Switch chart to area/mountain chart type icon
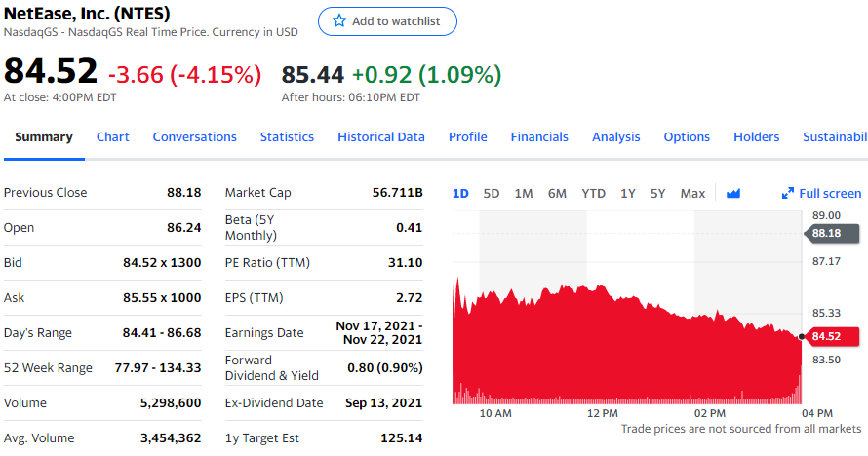Viewport: 868px width, 456px height. [x=733, y=193]
